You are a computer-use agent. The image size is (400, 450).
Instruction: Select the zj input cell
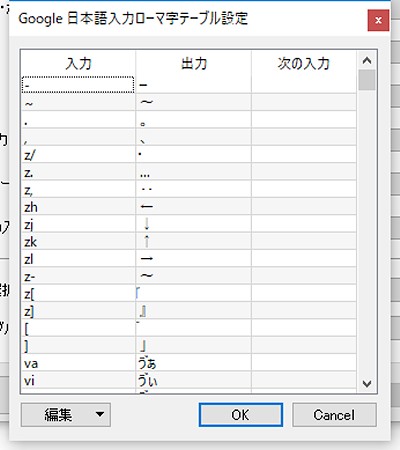[79, 224]
